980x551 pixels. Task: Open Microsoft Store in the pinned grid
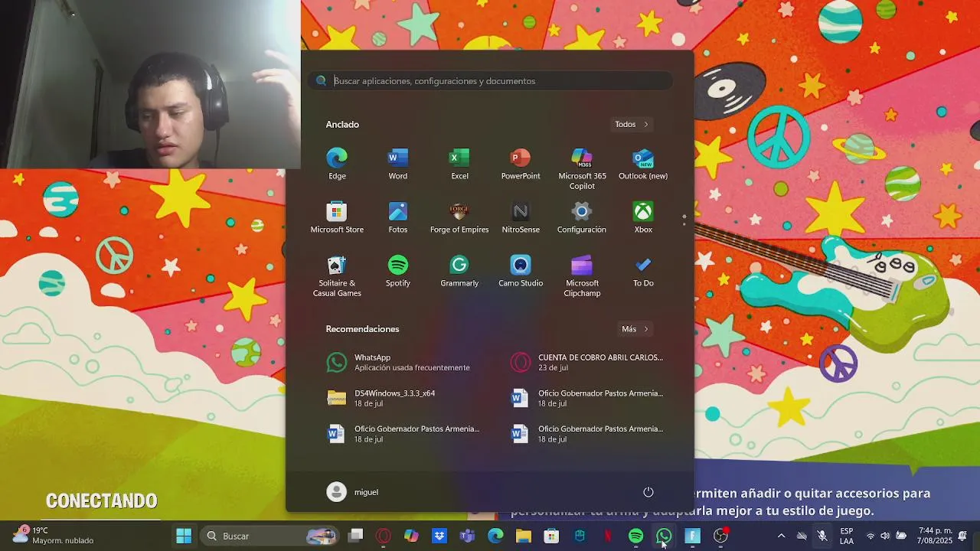pos(337,218)
